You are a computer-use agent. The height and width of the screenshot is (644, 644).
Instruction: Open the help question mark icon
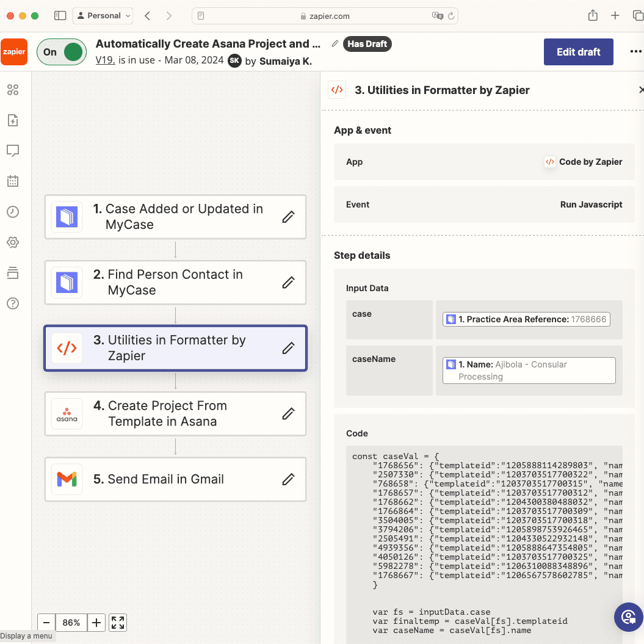(13, 303)
